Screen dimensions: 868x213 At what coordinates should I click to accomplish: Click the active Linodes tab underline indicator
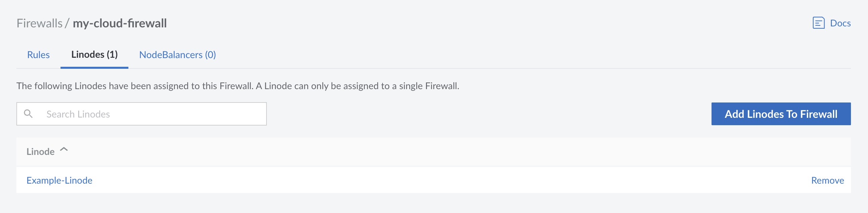pyautogui.click(x=94, y=67)
